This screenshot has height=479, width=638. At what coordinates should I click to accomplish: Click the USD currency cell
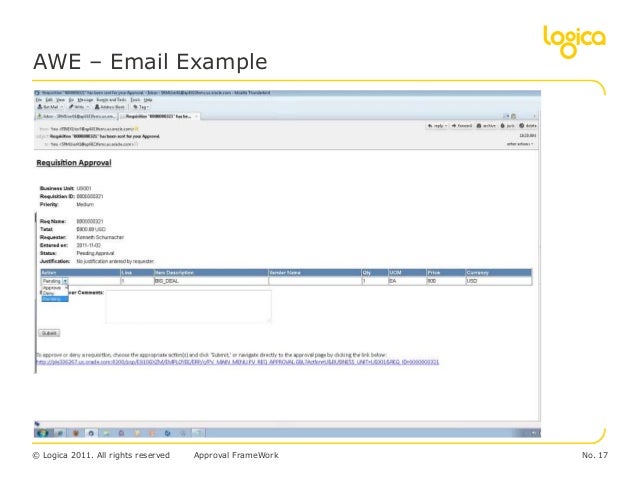(498, 281)
